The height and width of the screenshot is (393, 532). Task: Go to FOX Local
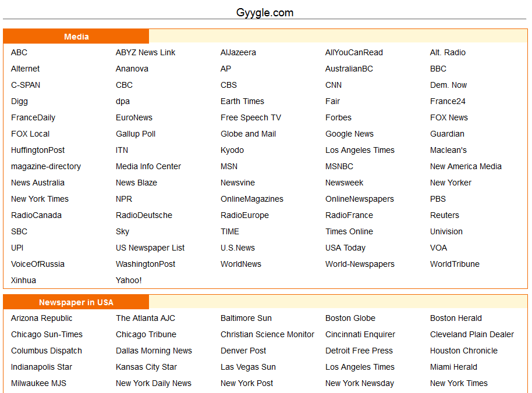pyautogui.click(x=30, y=134)
